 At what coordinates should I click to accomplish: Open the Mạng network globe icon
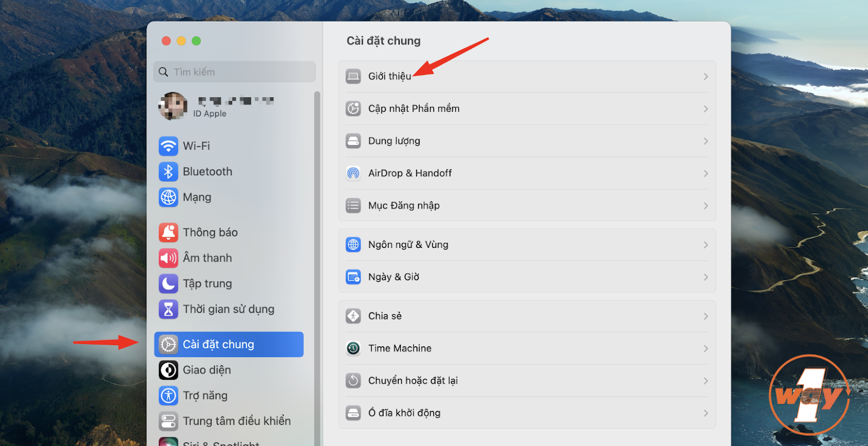168,197
